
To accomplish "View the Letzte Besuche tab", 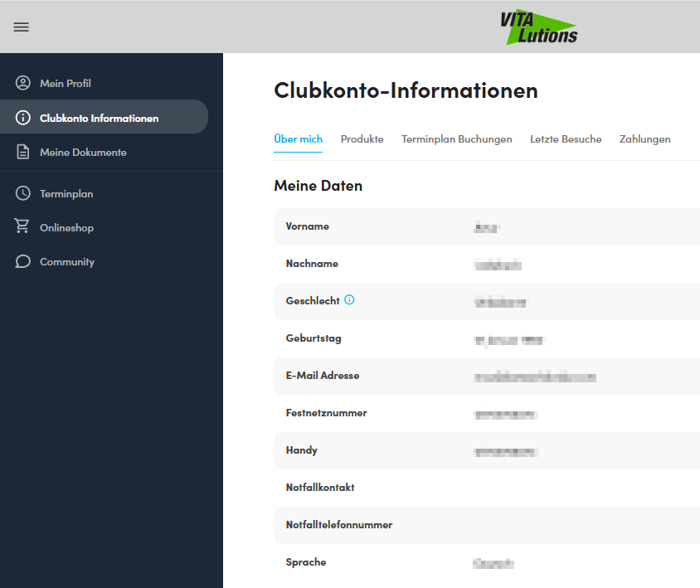I will pos(566,138).
